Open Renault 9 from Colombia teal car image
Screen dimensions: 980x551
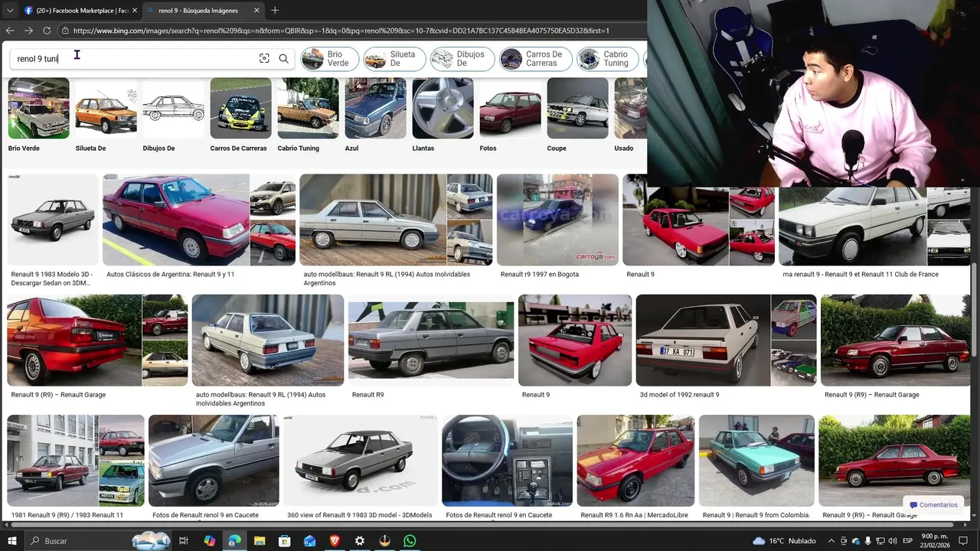pos(756,461)
